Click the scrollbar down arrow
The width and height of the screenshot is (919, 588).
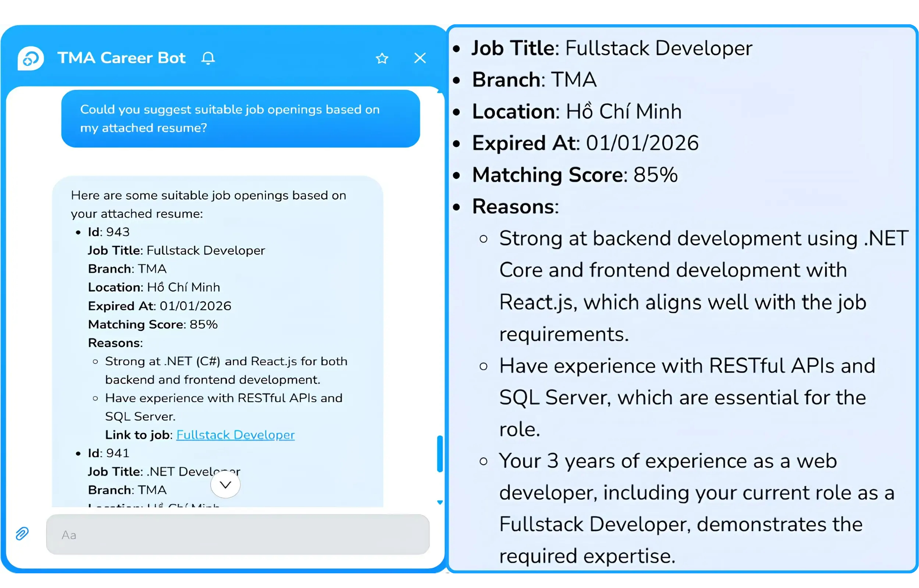[440, 502]
